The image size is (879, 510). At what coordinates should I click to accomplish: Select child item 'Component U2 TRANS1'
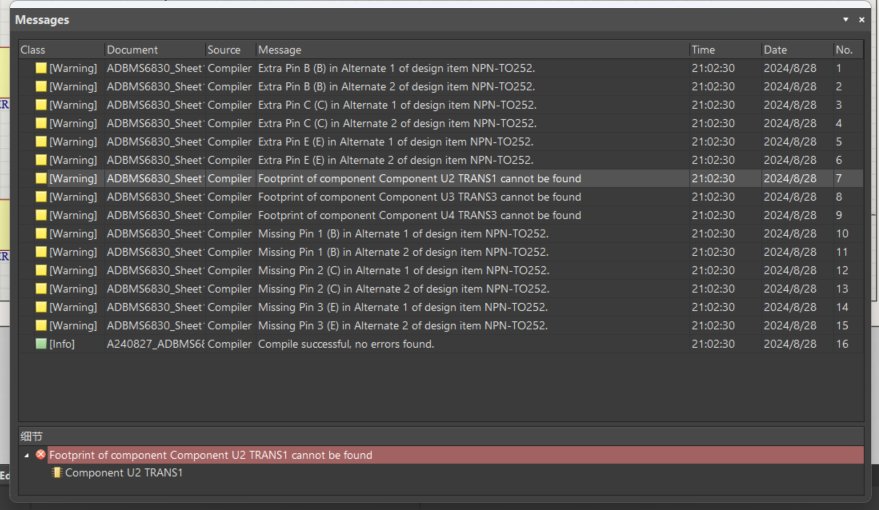tap(123, 473)
